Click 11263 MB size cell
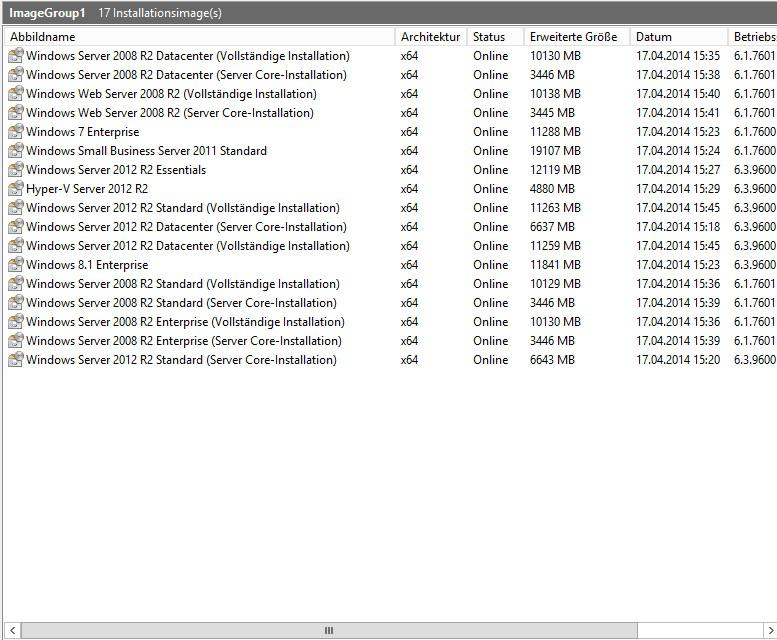 555,208
